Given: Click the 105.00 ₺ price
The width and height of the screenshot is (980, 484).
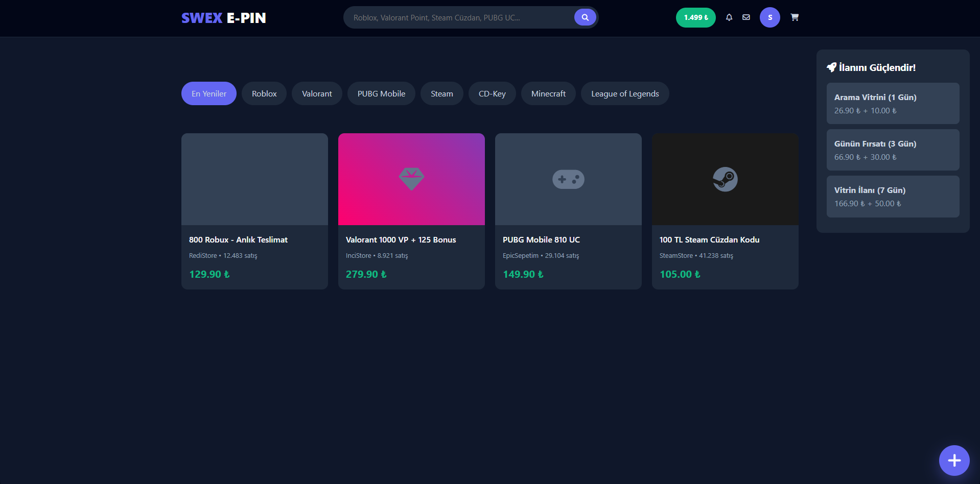Looking at the screenshot, I should tap(680, 274).
